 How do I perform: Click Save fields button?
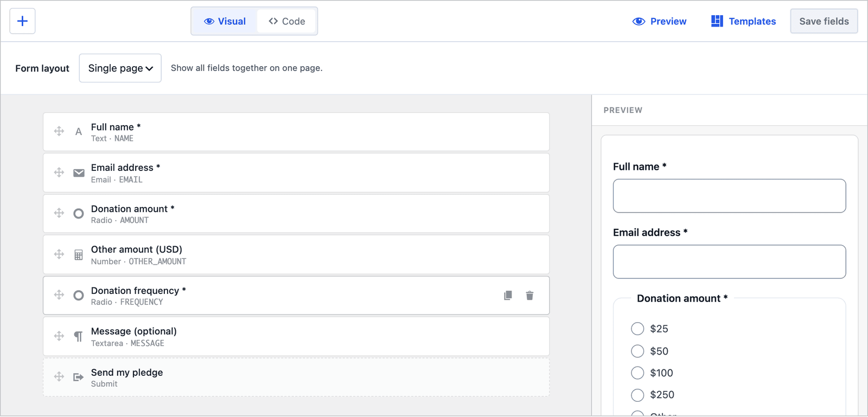point(824,21)
